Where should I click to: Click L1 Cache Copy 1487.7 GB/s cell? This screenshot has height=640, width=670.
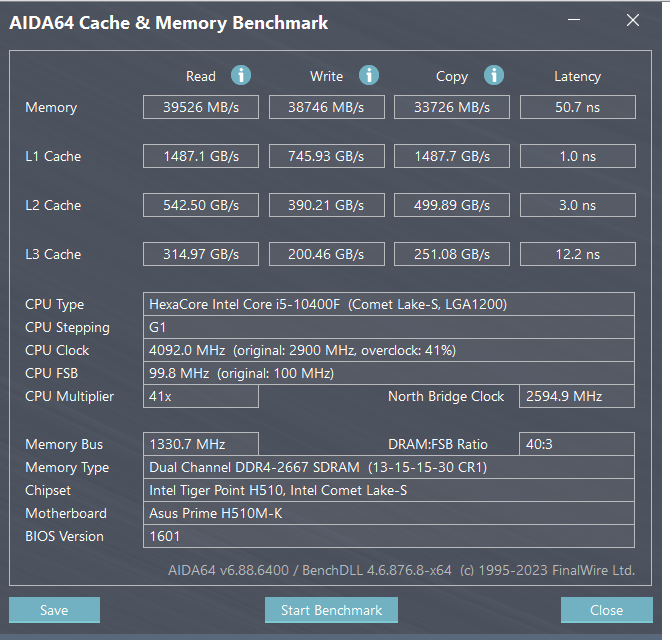point(452,156)
